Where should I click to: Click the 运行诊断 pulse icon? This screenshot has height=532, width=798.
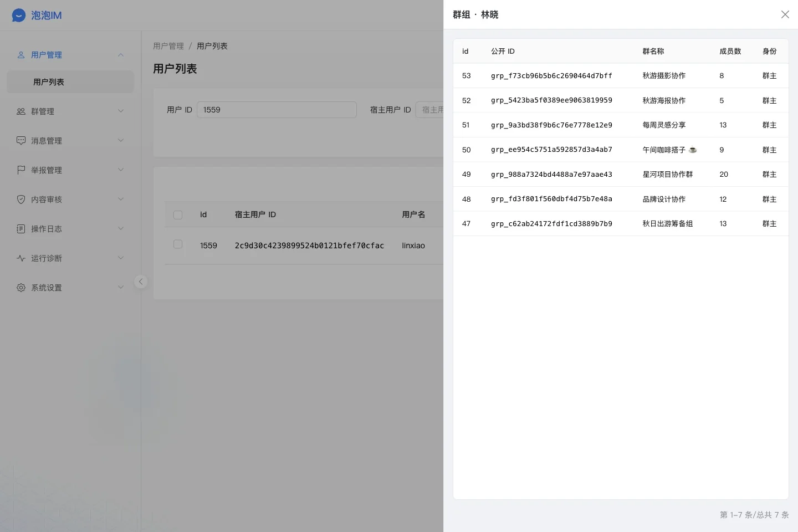pyautogui.click(x=21, y=258)
